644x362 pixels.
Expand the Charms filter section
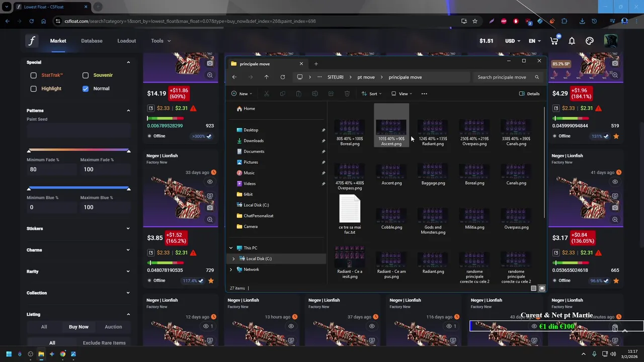click(128, 250)
